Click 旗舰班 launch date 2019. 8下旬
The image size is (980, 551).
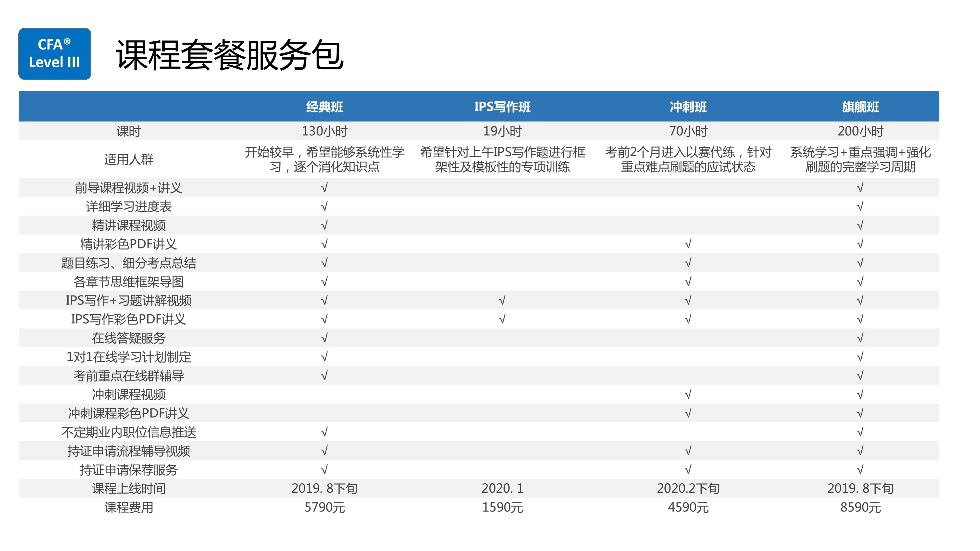point(860,488)
